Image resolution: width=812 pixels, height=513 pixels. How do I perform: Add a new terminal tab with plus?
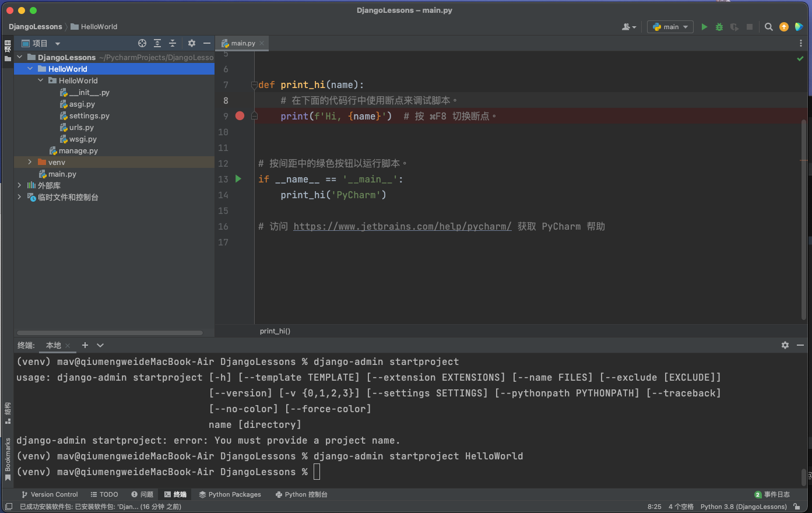point(85,345)
